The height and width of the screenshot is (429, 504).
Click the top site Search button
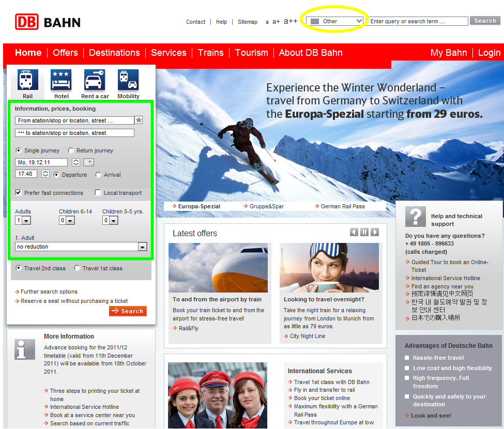pos(485,21)
